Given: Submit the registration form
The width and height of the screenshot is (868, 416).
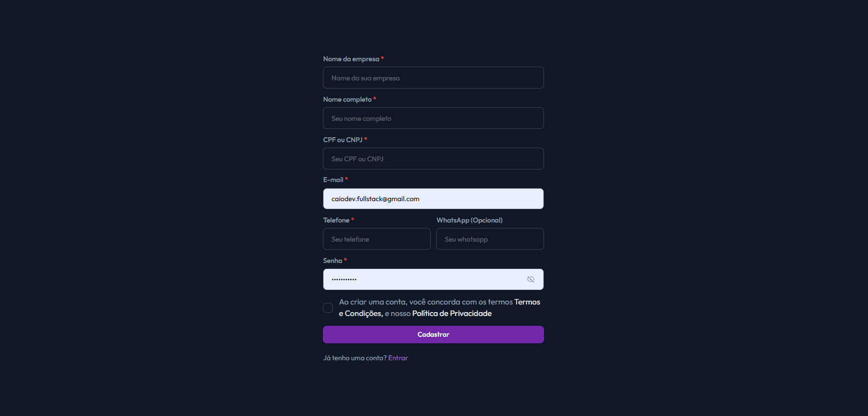Looking at the screenshot, I should point(433,334).
